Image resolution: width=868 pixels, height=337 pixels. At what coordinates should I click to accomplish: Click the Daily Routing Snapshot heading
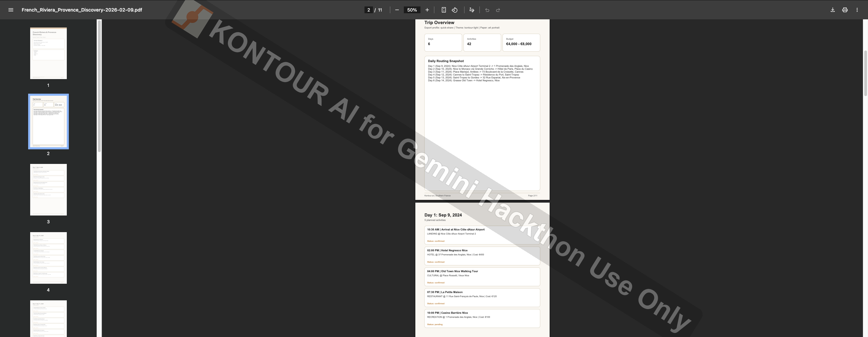pyautogui.click(x=446, y=61)
